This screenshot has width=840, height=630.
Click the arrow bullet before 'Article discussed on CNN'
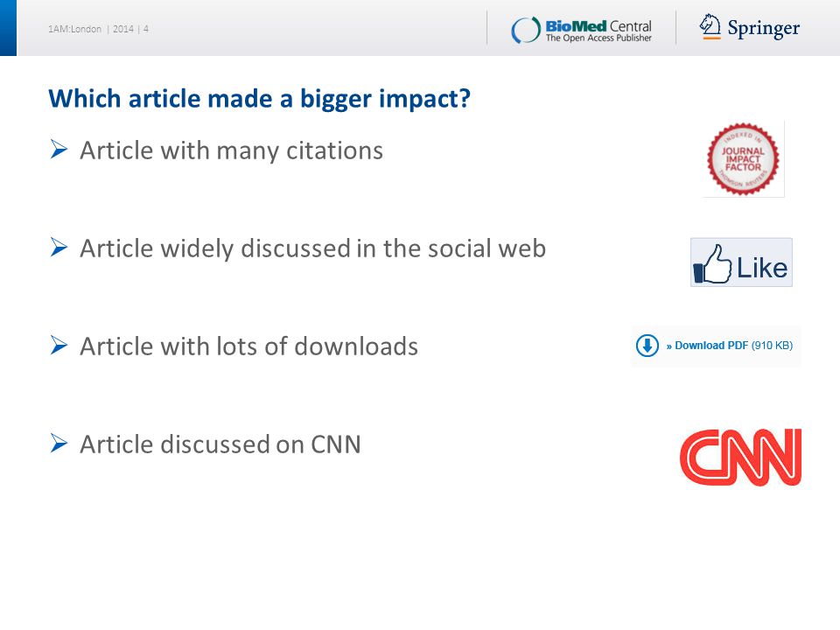[x=59, y=443]
